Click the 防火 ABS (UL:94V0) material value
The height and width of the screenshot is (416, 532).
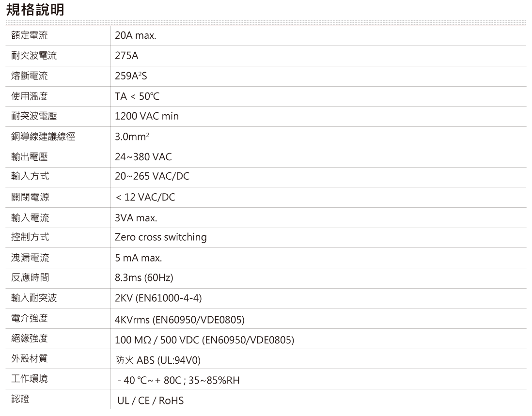[158, 360]
